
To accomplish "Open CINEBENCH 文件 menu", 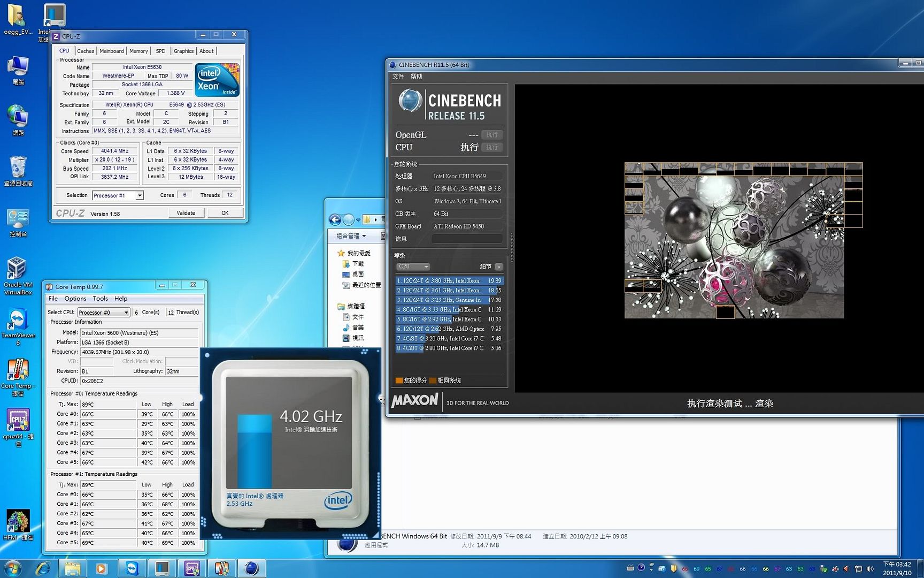I will [x=398, y=77].
